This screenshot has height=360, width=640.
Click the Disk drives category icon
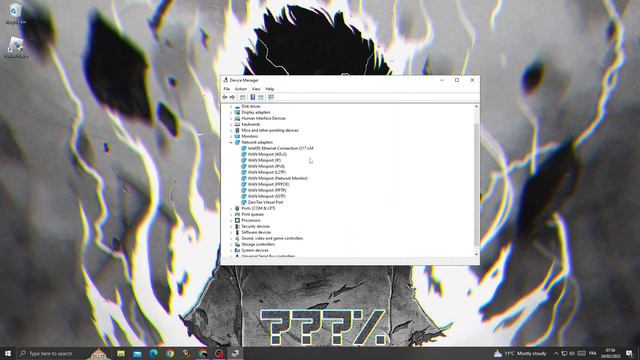point(237,107)
